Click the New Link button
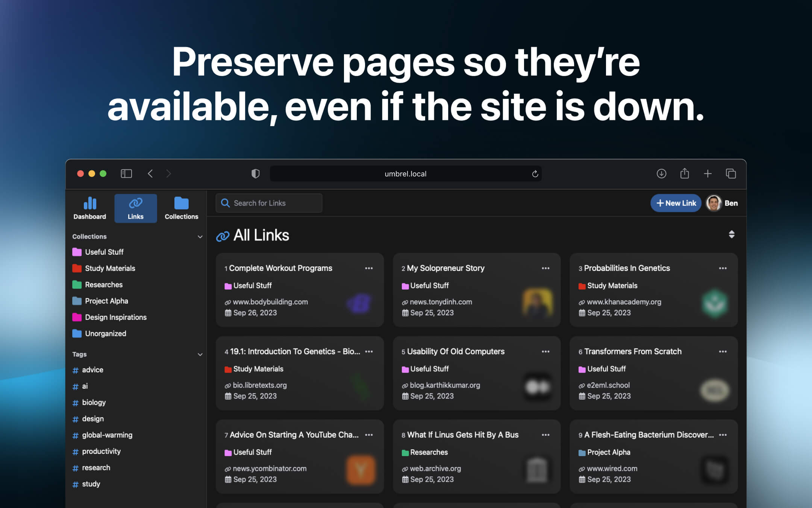Image resolution: width=812 pixels, height=508 pixels. [676, 203]
